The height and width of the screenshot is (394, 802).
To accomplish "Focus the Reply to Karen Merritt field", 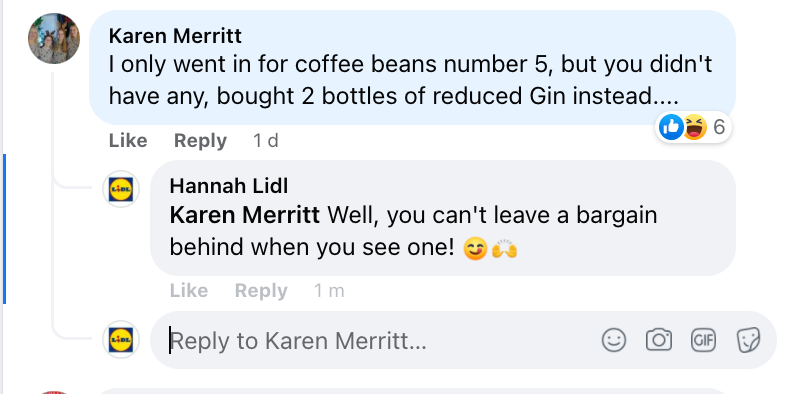I will pos(378,340).
